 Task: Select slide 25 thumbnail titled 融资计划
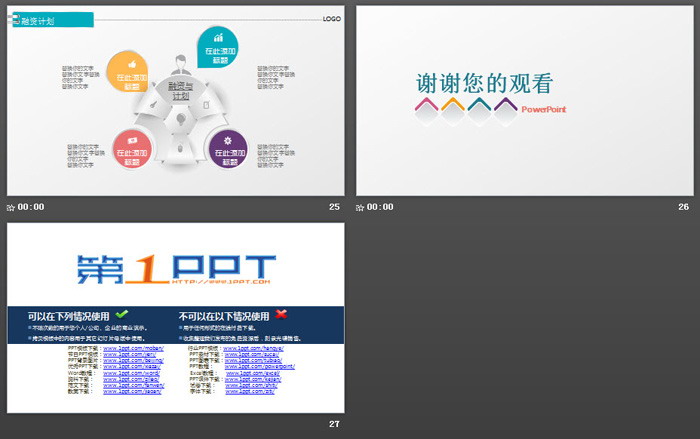(175, 100)
